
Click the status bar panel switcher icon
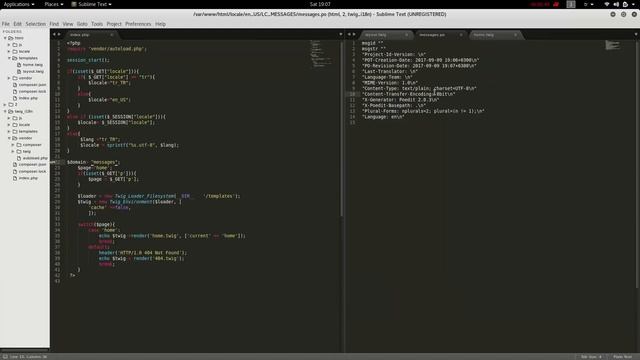coord(5,357)
